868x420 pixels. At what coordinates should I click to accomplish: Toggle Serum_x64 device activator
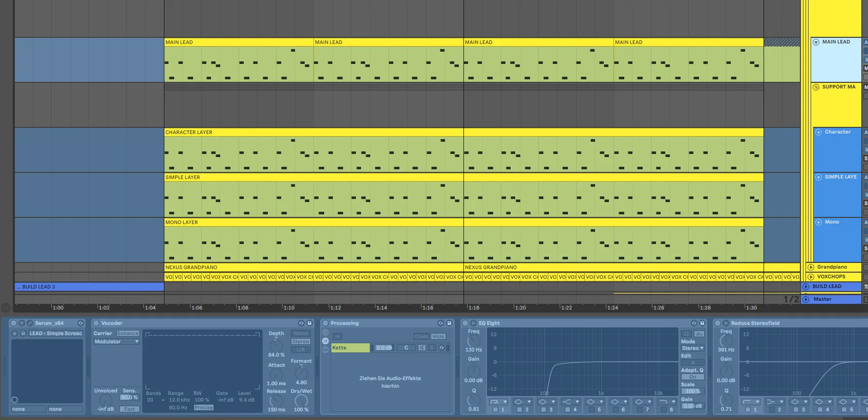tap(14, 323)
